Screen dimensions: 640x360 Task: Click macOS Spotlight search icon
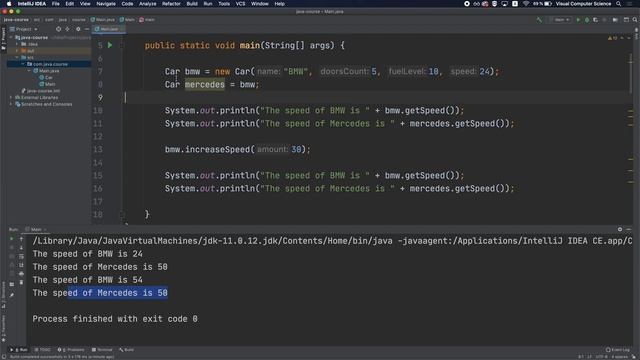(x=618, y=4)
